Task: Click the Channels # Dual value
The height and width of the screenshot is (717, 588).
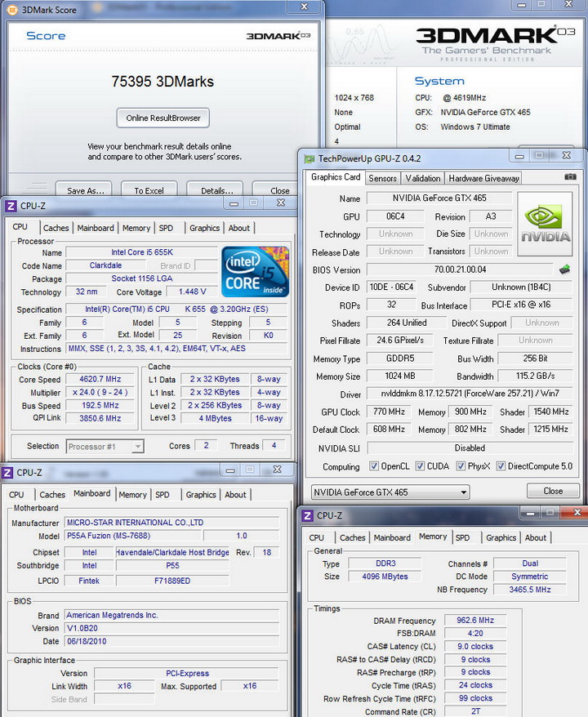Action: (530, 563)
